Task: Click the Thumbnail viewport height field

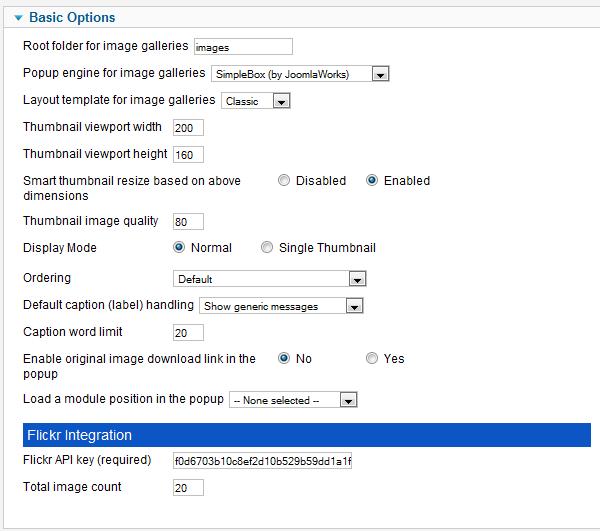Action: (188, 155)
